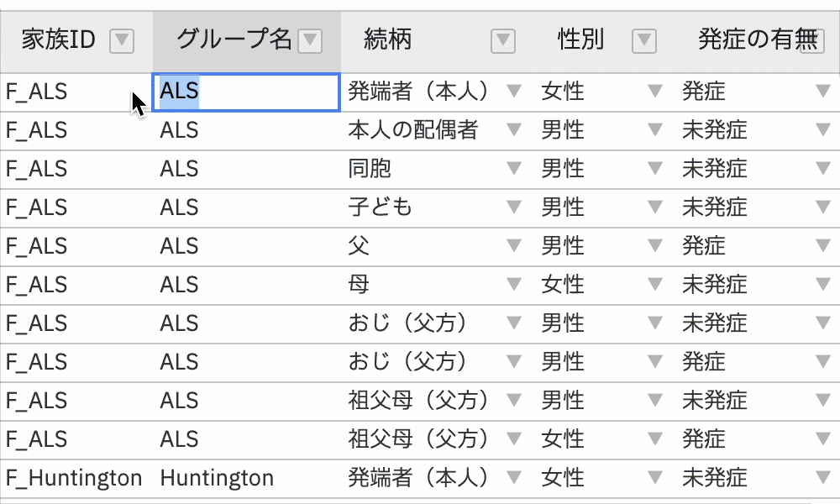Open the 発症の有無 column filter icon
This screenshot has width=840, height=504.
pyautogui.click(x=812, y=40)
